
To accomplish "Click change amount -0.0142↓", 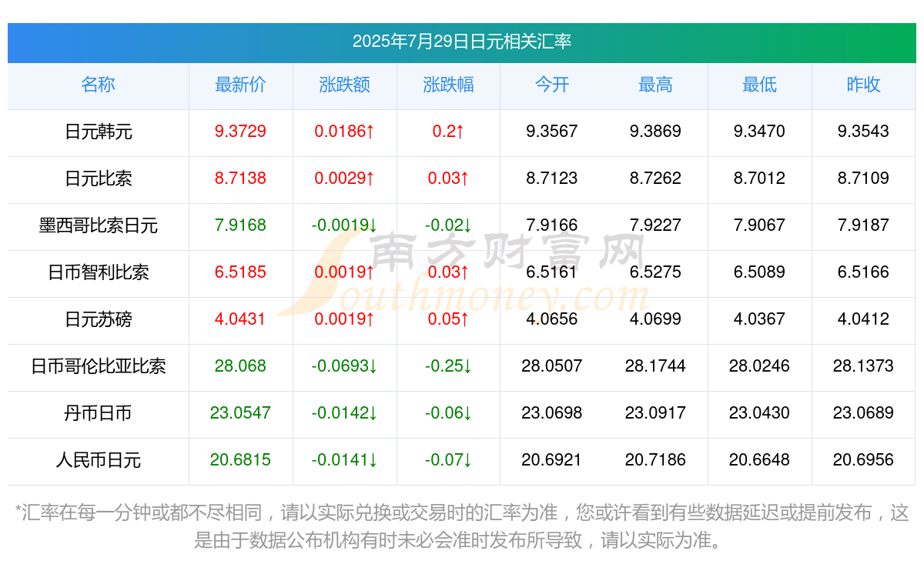I will 345,413.
